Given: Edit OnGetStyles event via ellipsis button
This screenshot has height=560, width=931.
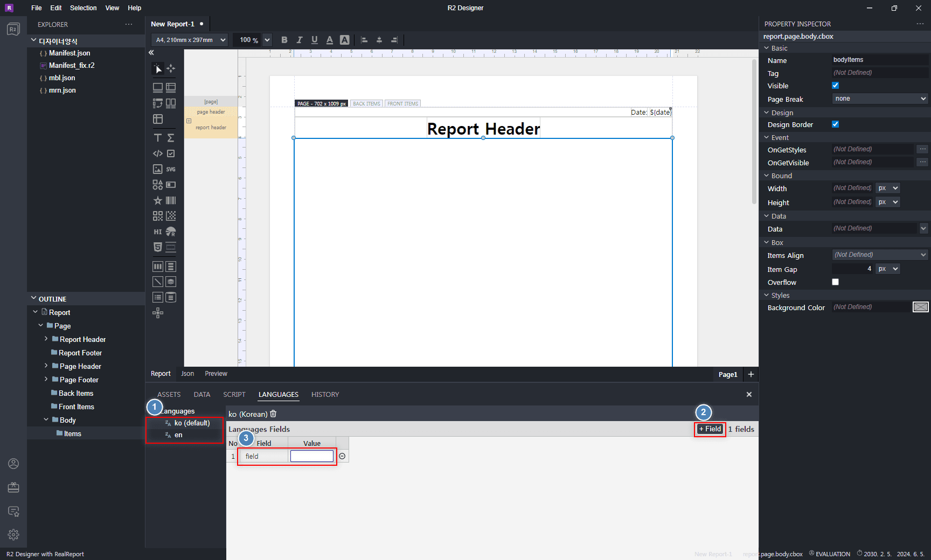Looking at the screenshot, I should [x=923, y=149].
